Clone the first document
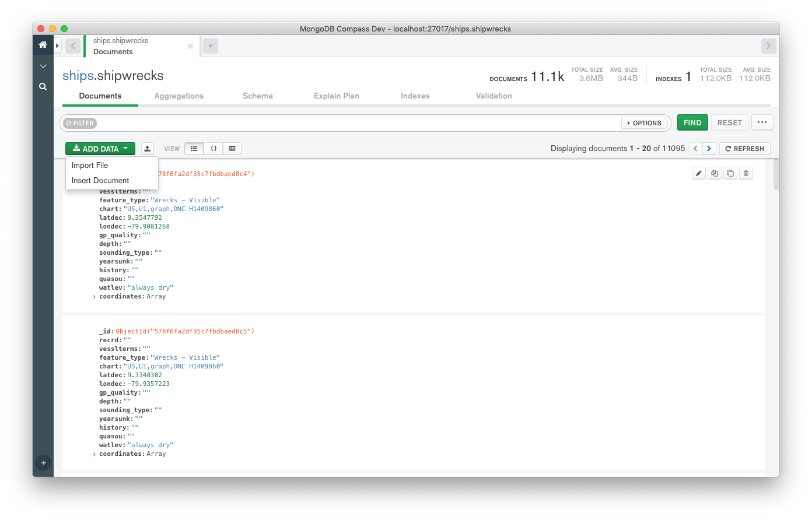Image resolution: width=812 pixels, height=520 pixels. [x=730, y=173]
